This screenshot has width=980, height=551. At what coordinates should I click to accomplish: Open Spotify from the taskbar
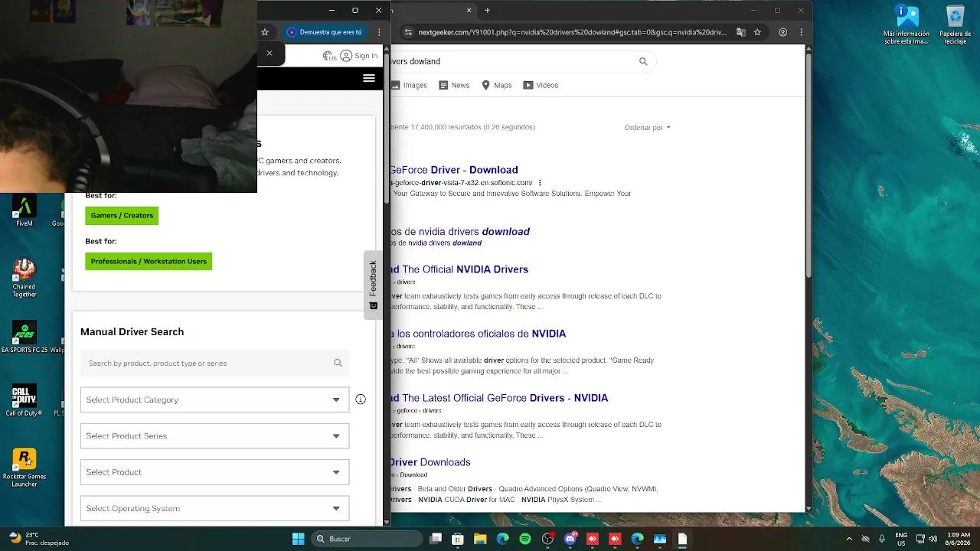[525, 539]
